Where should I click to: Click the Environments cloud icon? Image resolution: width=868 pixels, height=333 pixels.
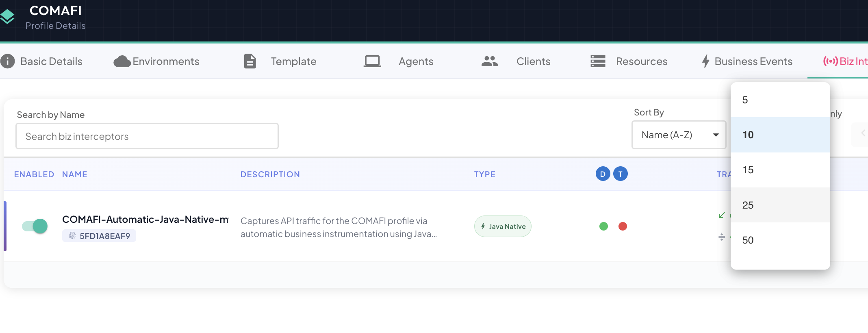coord(122,61)
